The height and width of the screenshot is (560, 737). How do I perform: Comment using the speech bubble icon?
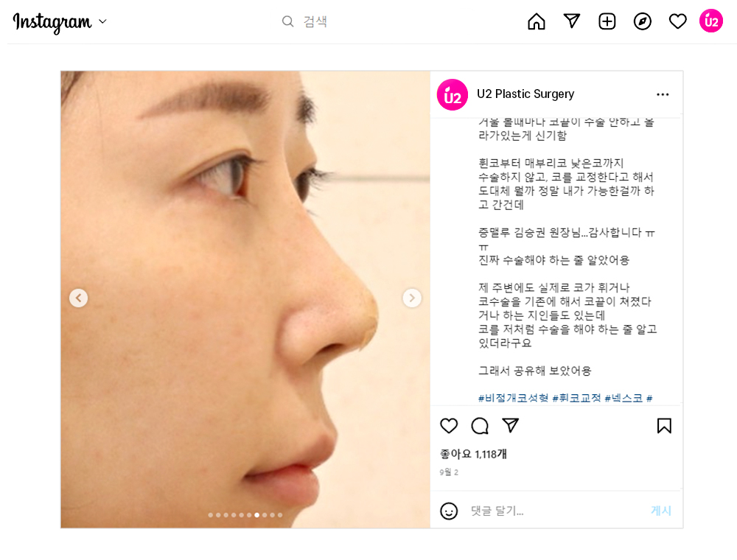click(480, 426)
